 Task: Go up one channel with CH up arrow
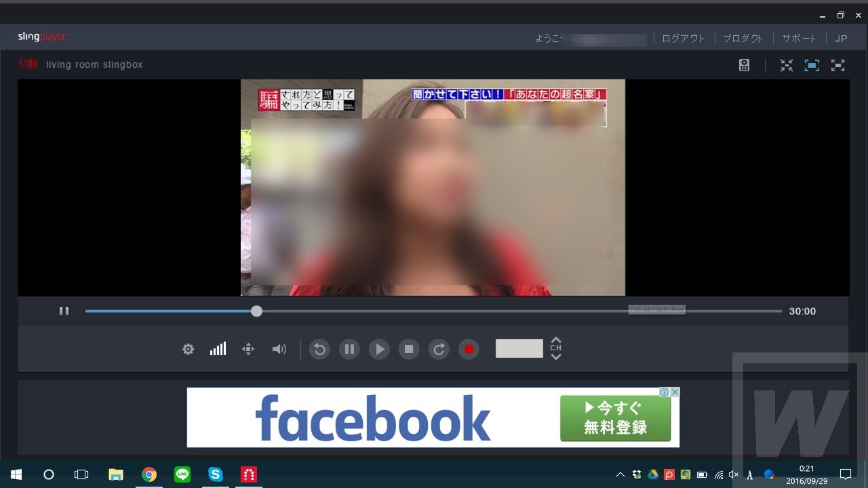556,340
